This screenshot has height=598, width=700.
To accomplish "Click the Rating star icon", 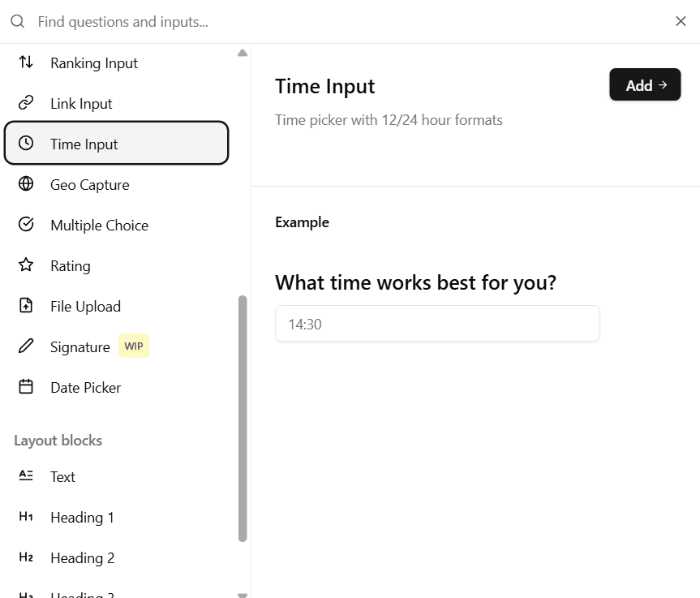I will pyautogui.click(x=26, y=265).
